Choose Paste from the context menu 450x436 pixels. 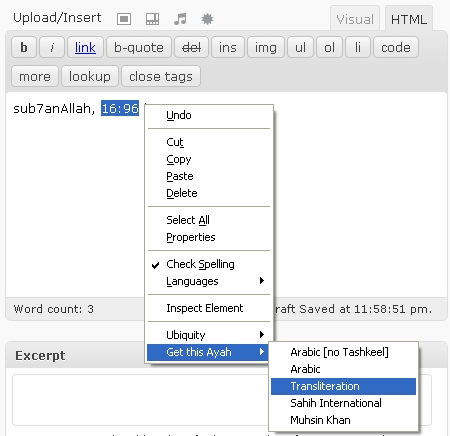pyautogui.click(x=209, y=176)
